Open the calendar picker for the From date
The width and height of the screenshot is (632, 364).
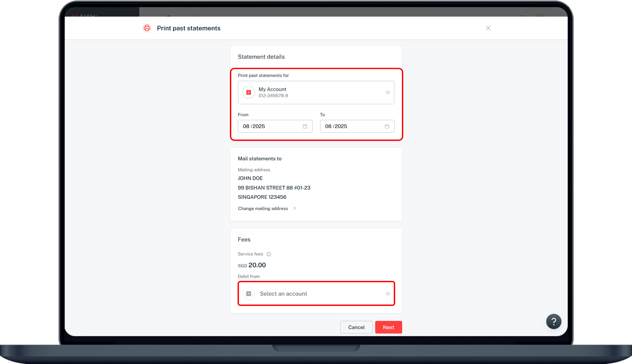point(305,126)
